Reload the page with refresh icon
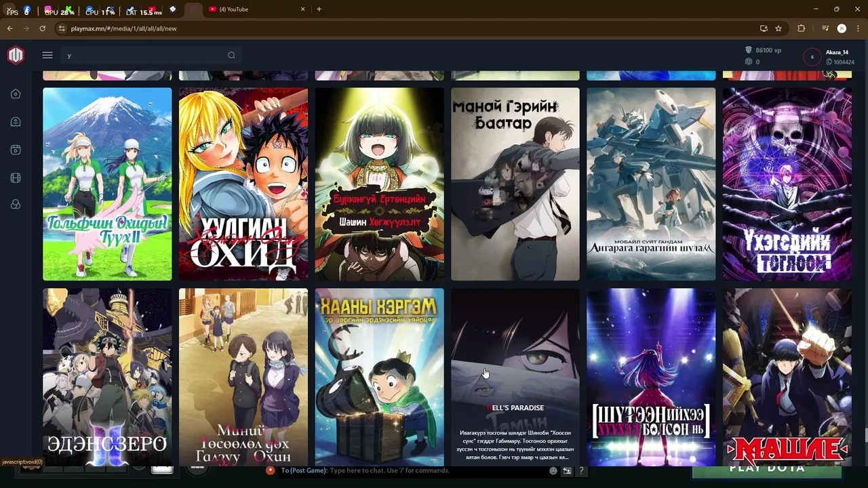This screenshot has height=488, width=868. pos(42,28)
